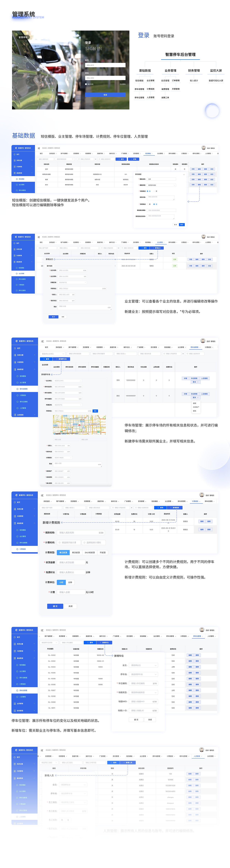
Task: Toggle the sidebar collapse icon on 短信模版 screen
Action: (39, 148)
